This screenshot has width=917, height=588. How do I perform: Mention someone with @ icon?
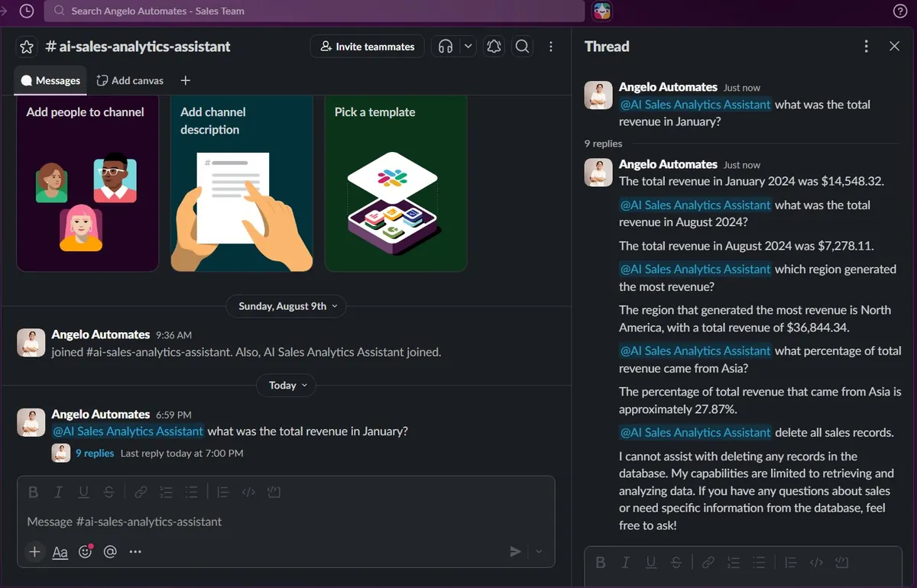pyautogui.click(x=110, y=551)
